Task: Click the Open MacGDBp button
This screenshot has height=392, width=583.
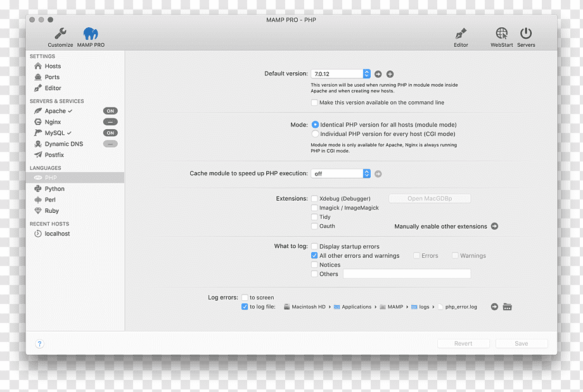Action: (x=430, y=198)
